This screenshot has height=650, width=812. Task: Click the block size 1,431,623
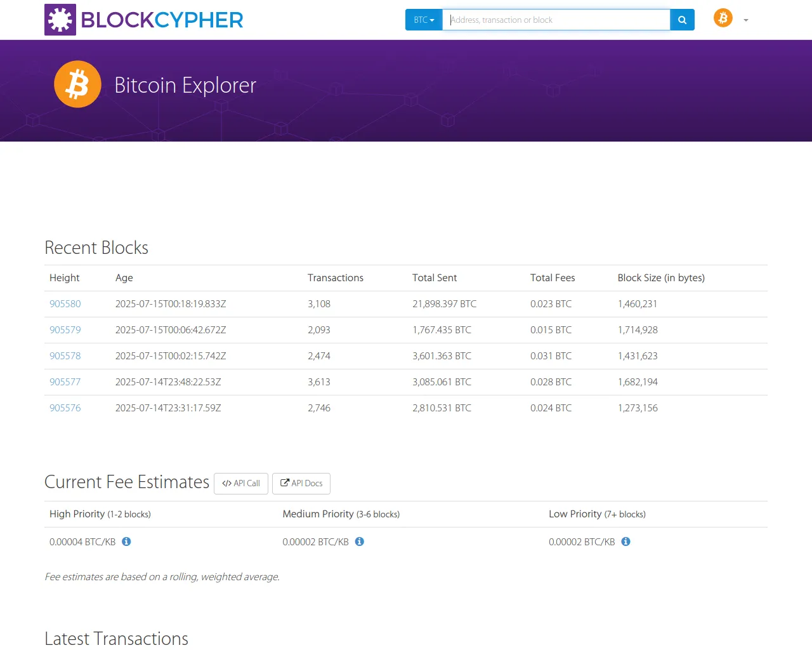click(x=638, y=356)
